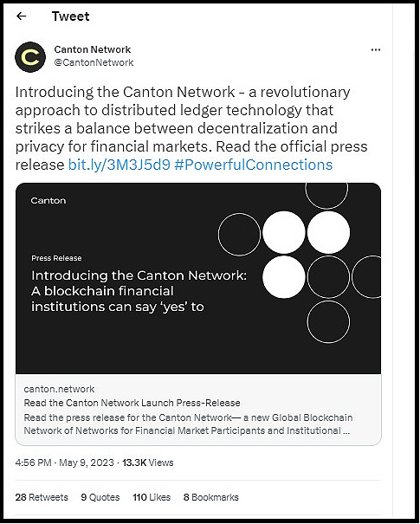The image size is (420, 524).
Task: Open the three-dot more options menu
Action: (376, 49)
